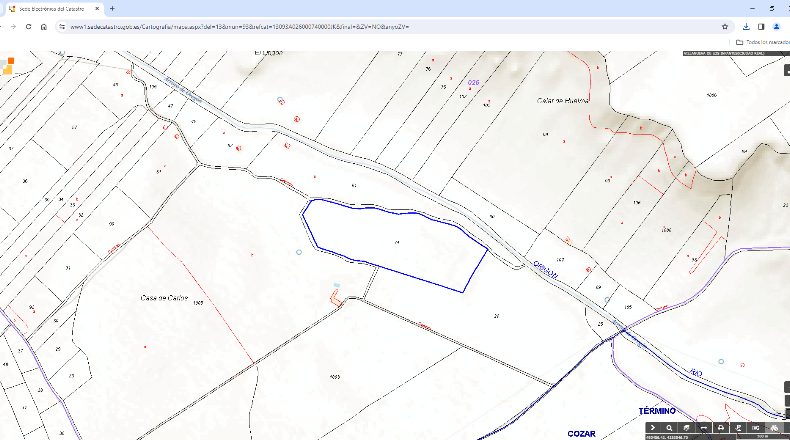Image resolution: width=790 pixels, height=440 pixels.
Task: Click the home icon in the browser toolbar
Action: [44, 27]
